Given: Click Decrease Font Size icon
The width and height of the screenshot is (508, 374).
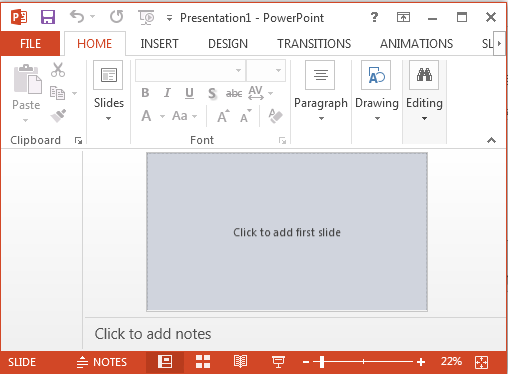Looking at the screenshot, I should (246, 116).
